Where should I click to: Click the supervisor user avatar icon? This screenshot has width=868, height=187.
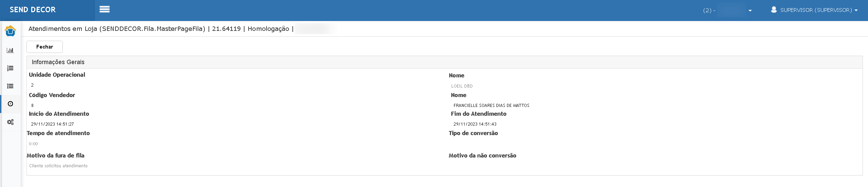[x=774, y=10]
